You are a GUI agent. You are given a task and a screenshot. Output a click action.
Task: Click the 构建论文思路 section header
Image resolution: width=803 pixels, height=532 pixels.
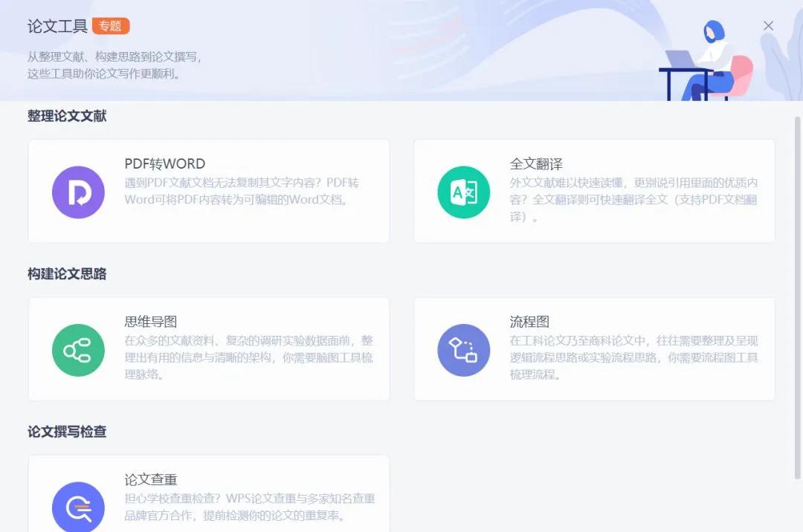click(x=67, y=274)
